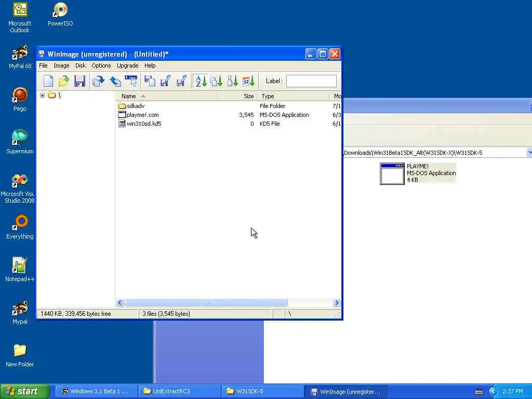The image size is (532, 399).
Task: Open the Supermium desktop icon
Action: 20,142
